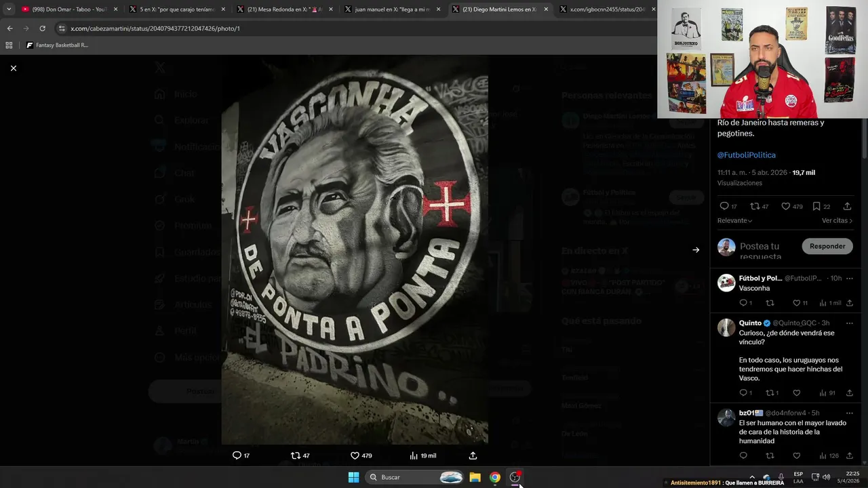Repost bz01's comment

770,455
